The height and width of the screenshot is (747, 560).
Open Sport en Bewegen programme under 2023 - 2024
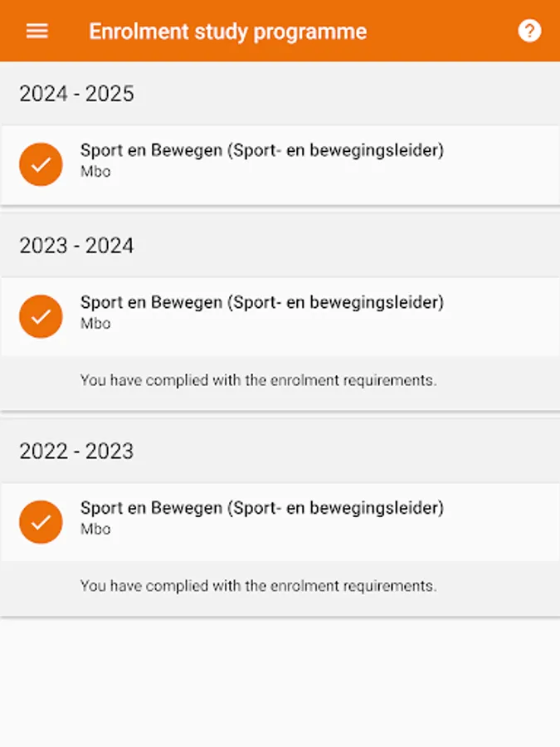tap(261, 302)
